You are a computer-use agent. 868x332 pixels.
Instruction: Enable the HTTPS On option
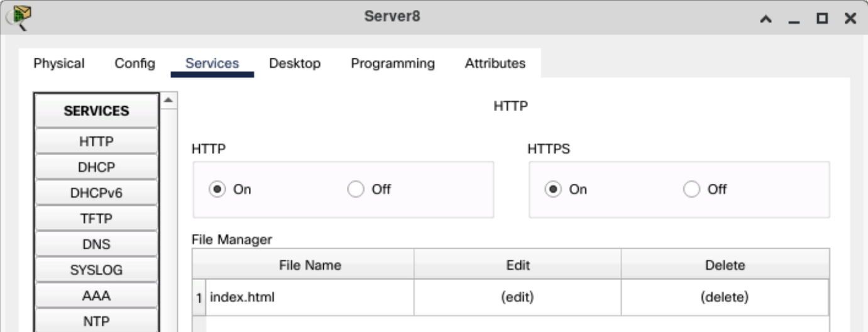click(x=553, y=189)
